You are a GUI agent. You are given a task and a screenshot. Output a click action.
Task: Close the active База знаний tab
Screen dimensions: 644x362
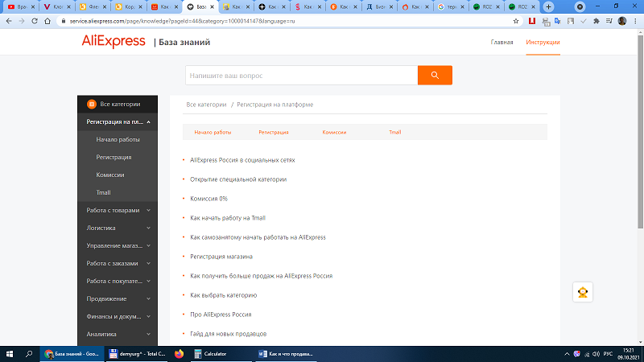[x=213, y=6]
